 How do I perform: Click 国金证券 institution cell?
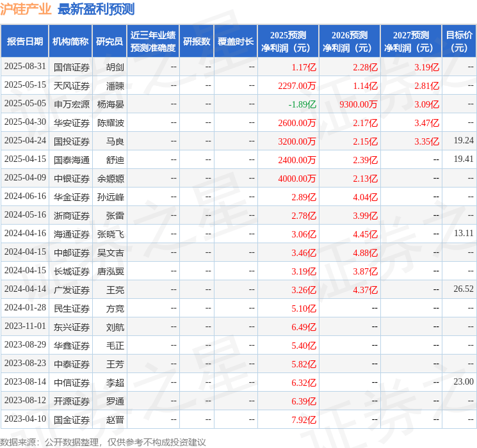click(x=72, y=420)
